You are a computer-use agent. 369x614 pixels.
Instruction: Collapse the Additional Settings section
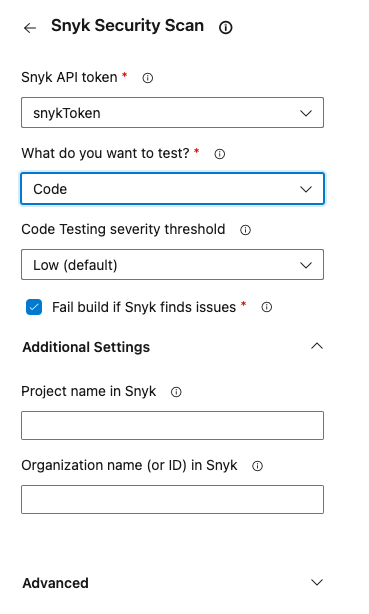[172, 347]
